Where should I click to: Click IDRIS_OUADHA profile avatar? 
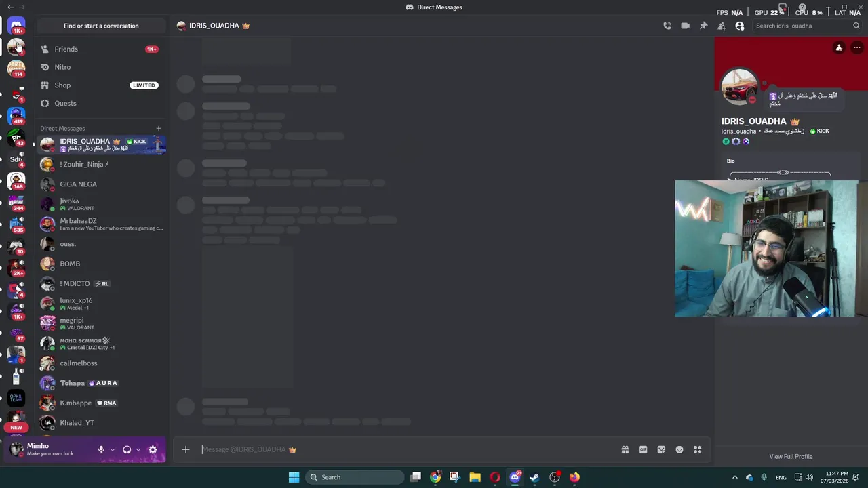click(739, 86)
